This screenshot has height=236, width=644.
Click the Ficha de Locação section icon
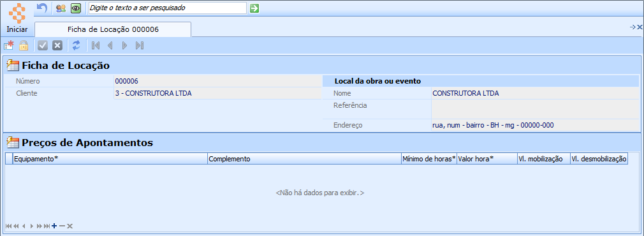[x=13, y=65]
